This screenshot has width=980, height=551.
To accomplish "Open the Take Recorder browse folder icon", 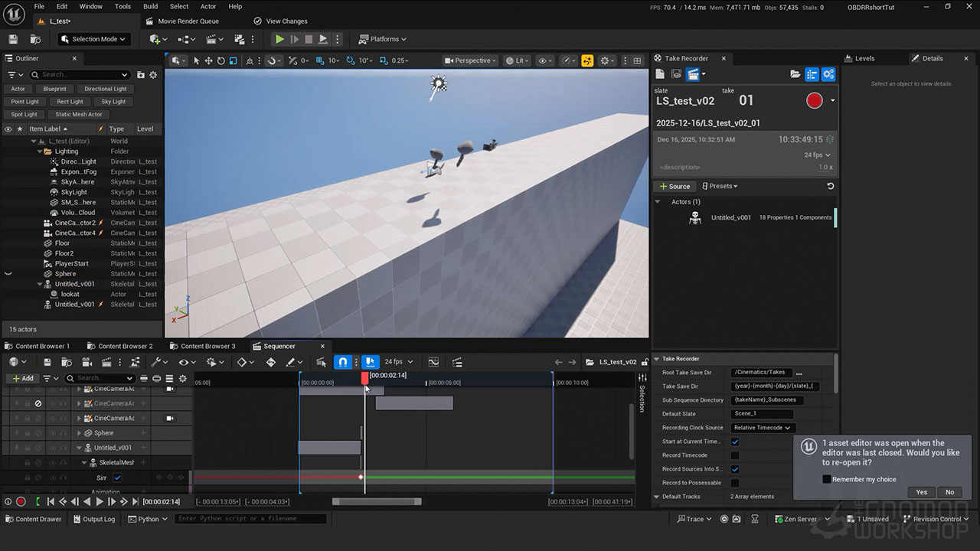I will tap(795, 74).
